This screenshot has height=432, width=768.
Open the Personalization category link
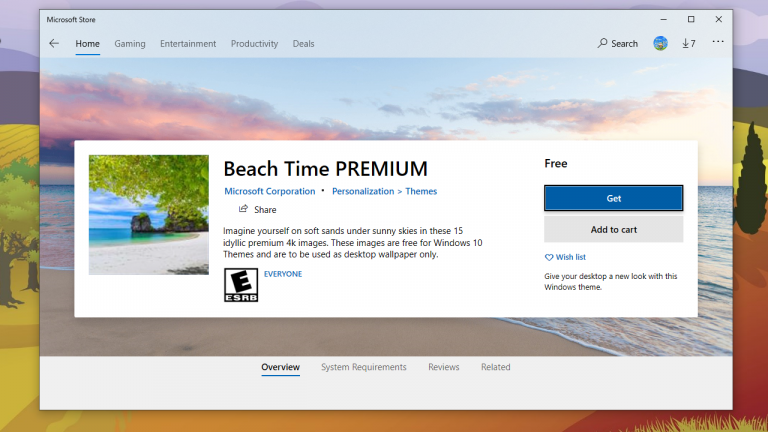[363, 191]
